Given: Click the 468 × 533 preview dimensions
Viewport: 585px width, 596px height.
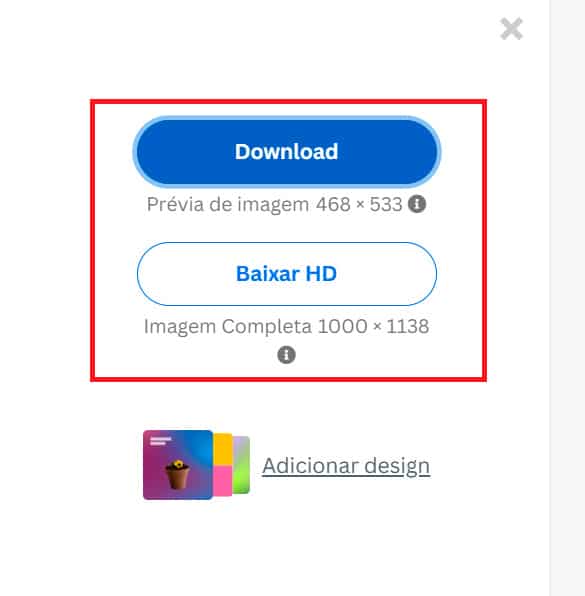Looking at the screenshot, I should (359, 204).
